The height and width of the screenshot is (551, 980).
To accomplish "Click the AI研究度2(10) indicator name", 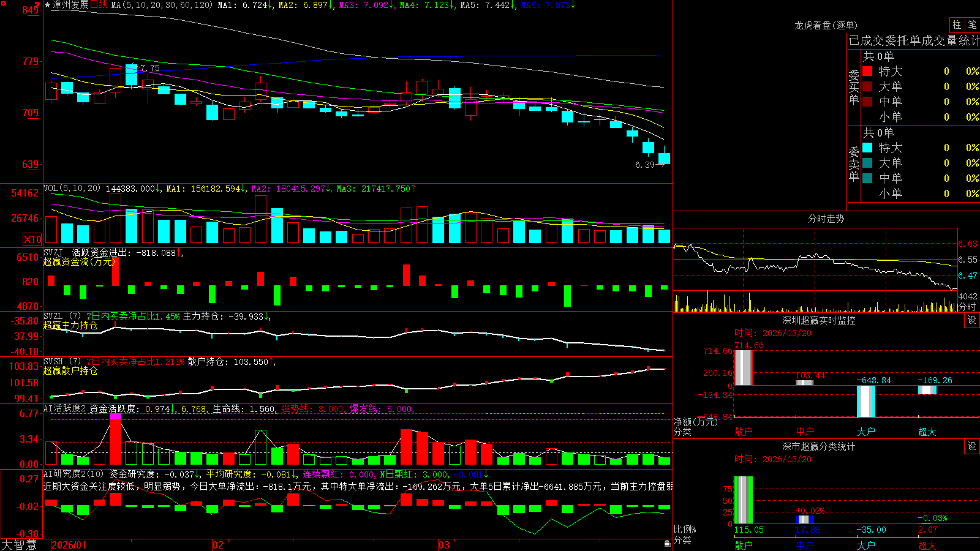I will pos(73,474).
